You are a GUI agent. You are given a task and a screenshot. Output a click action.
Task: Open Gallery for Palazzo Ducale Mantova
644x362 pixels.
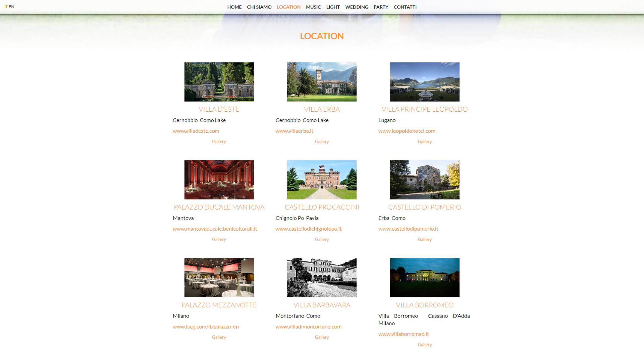219,239
